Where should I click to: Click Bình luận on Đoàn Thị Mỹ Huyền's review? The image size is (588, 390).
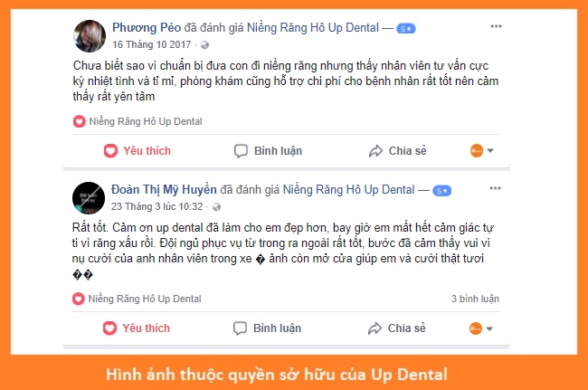(x=267, y=328)
